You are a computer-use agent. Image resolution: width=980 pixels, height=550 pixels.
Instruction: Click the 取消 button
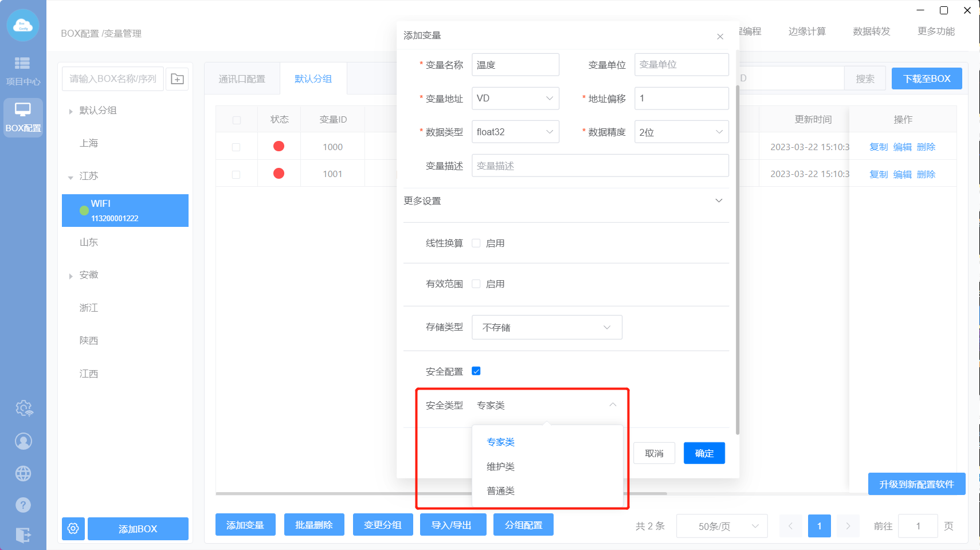(x=654, y=453)
